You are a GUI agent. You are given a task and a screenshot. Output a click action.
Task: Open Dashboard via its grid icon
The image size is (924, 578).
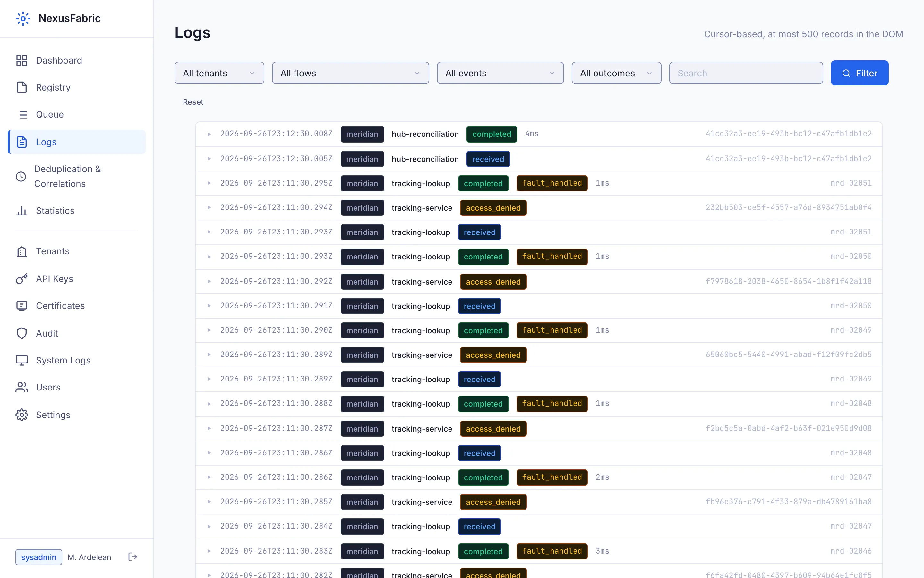[x=22, y=60]
